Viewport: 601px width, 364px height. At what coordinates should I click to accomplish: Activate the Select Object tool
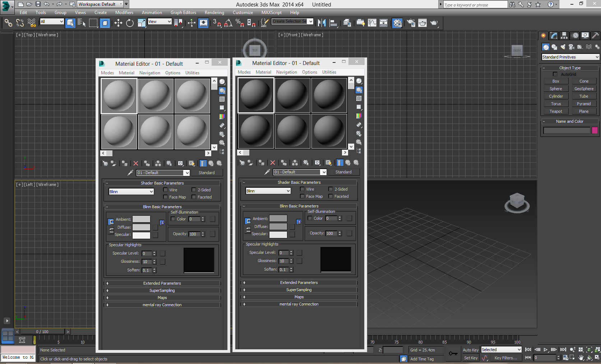click(70, 23)
